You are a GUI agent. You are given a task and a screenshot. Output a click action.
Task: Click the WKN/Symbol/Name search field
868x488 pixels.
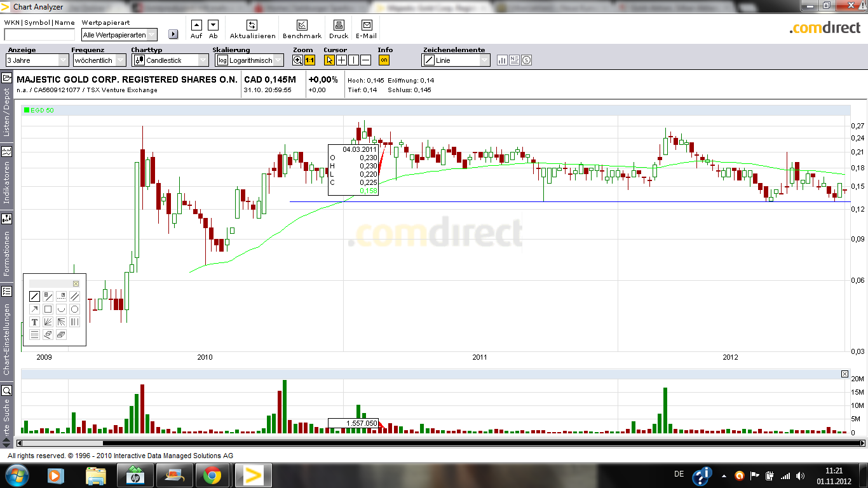click(39, 35)
